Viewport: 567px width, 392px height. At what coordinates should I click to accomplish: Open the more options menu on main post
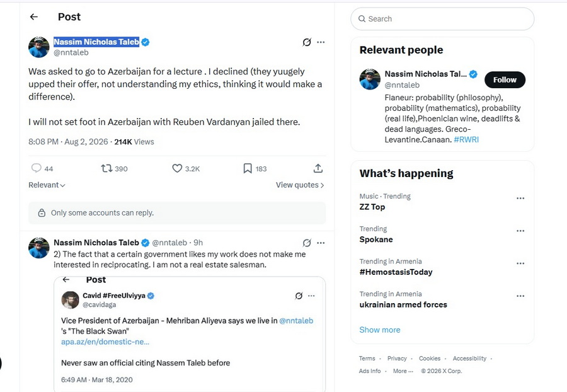[321, 42]
